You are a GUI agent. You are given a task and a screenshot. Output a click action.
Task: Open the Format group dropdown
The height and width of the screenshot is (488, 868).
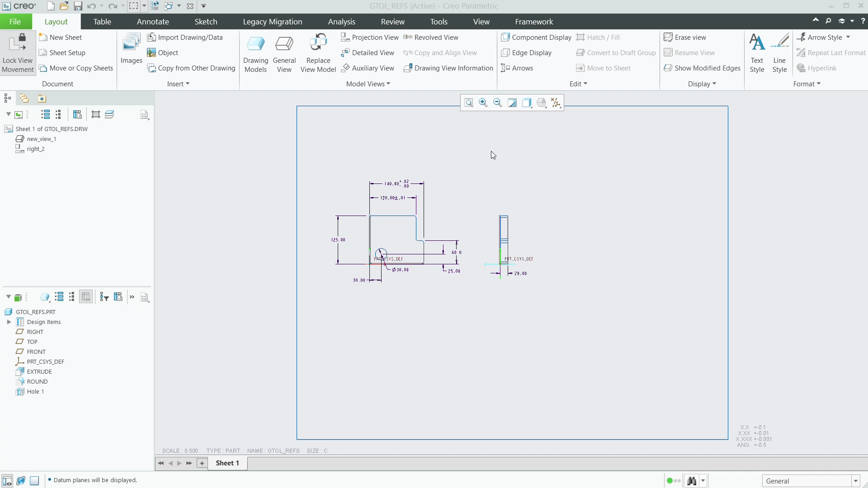[x=807, y=84]
